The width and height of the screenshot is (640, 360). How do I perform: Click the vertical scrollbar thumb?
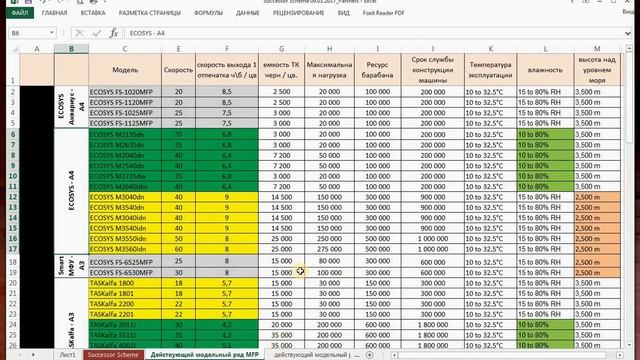click(x=629, y=98)
